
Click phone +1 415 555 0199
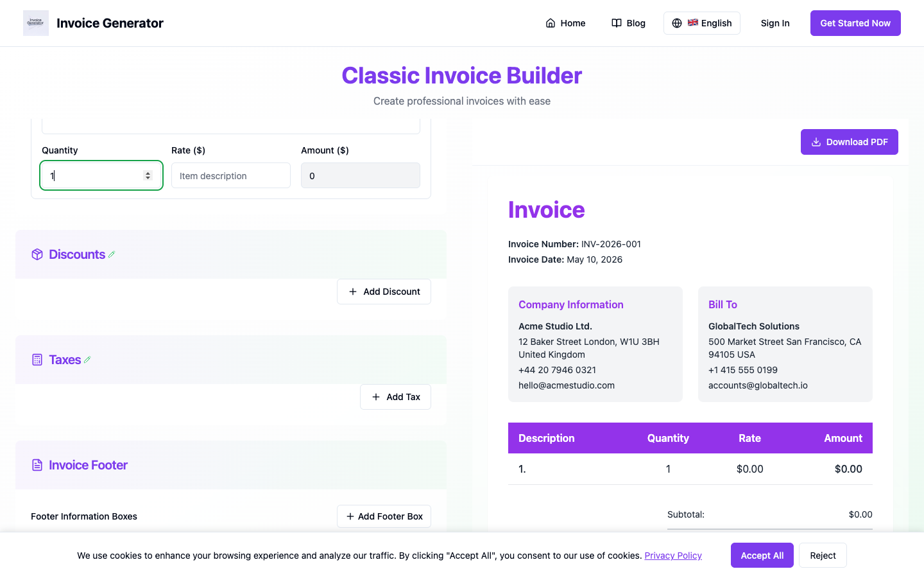pos(743,370)
